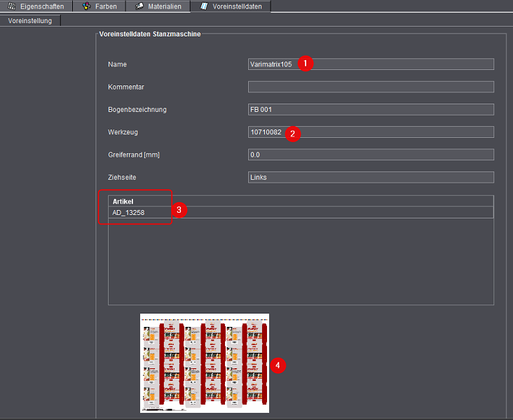Viewport: 513px width, 420px height.
Task: Select the AD_13258 article row
Action: (301, 213)
